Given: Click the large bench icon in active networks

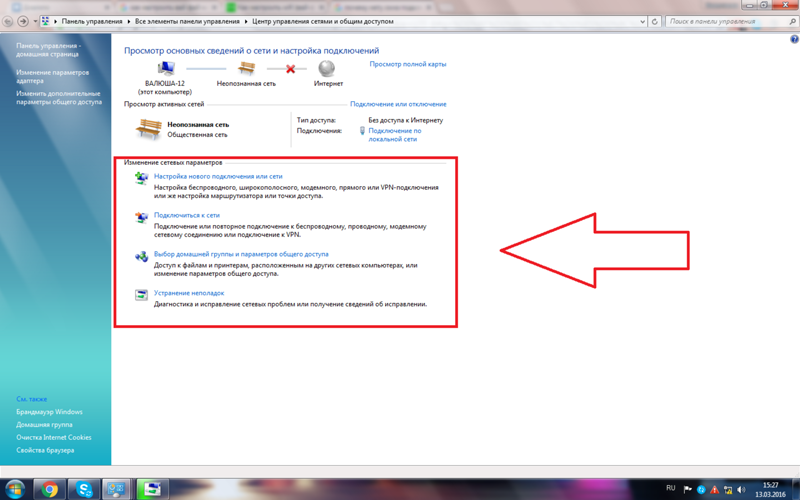Looking at the screenshot, I should [x=148, y=130].
